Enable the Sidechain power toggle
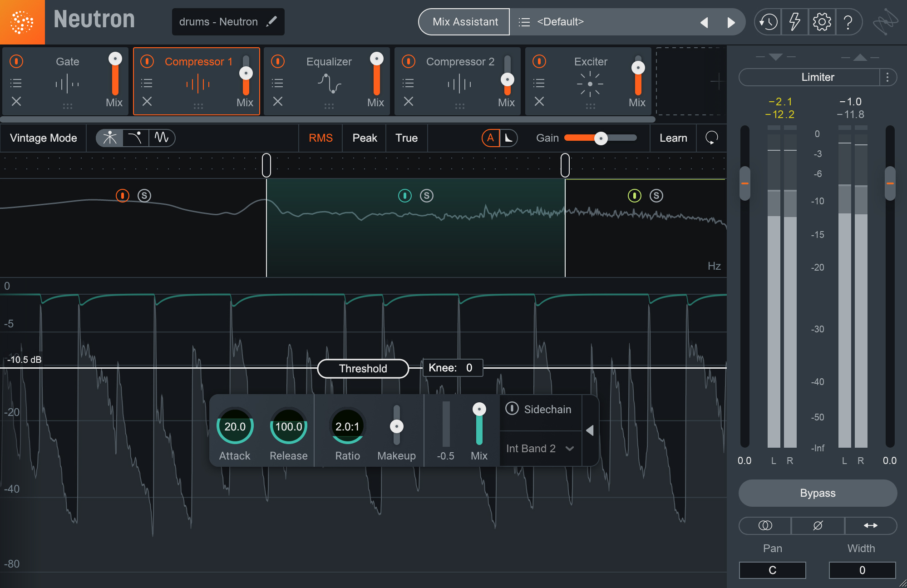 click(x=512, y=409)
